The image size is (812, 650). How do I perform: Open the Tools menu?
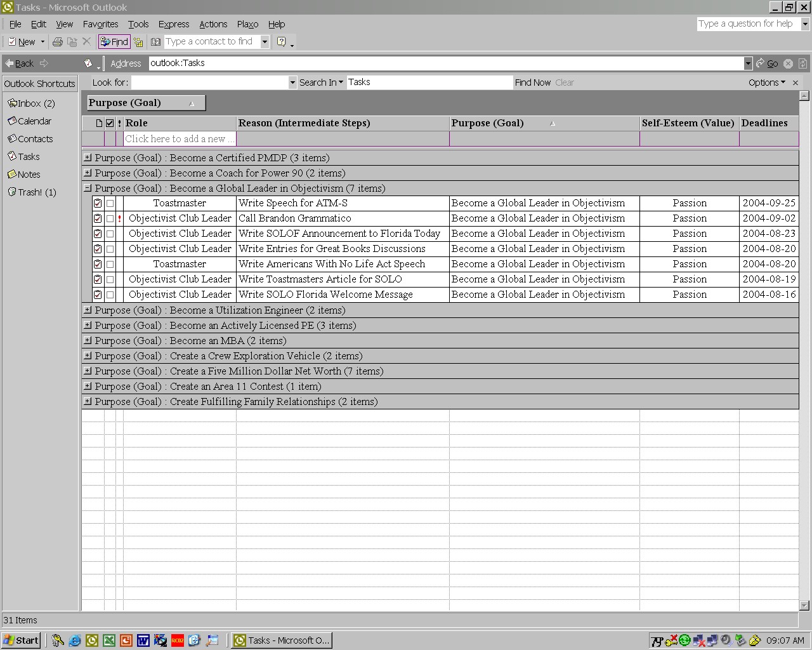[x=138, y=24]
